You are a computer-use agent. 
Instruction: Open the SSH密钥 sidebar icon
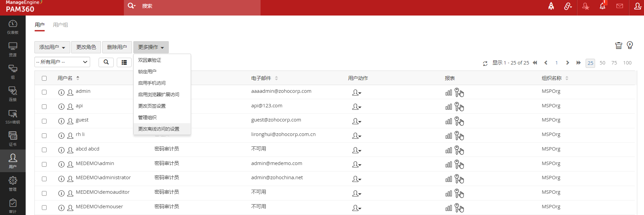(12, 116)
